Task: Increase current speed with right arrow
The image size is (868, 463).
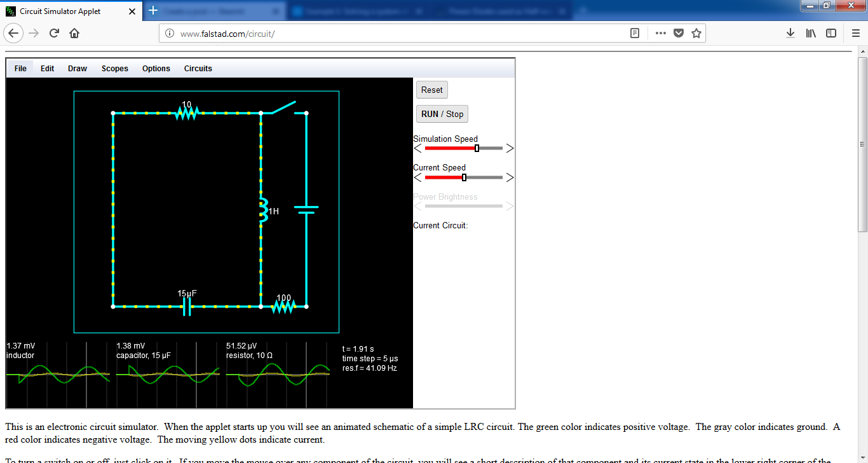Action: (510, 177)
